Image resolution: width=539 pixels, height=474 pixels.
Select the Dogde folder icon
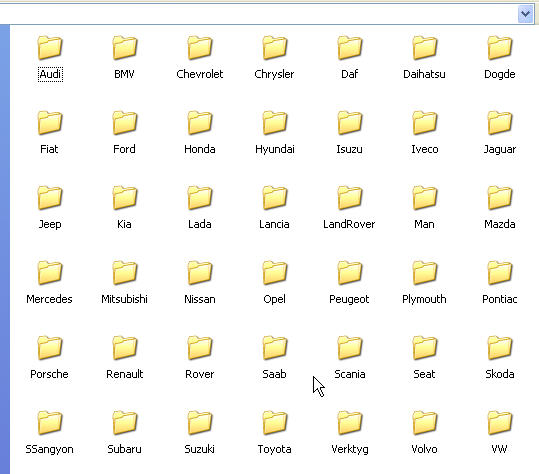point(499,47)
